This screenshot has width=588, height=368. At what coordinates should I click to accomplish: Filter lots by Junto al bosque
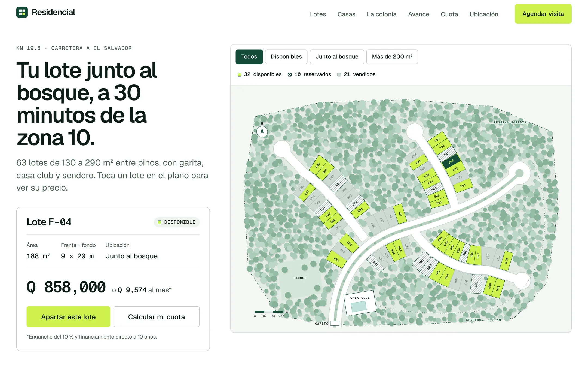coord(337,57)
